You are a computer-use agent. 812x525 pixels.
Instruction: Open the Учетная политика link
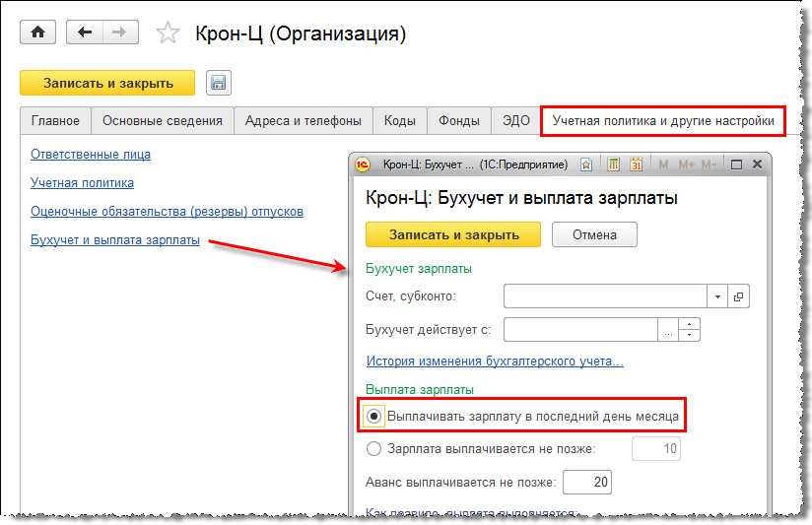click(x=82, y=182)
